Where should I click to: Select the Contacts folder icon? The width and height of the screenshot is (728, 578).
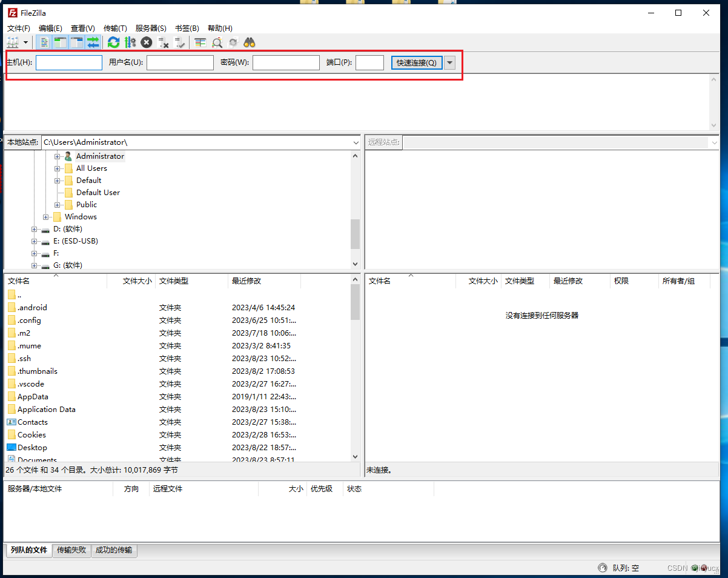point(12,422)
